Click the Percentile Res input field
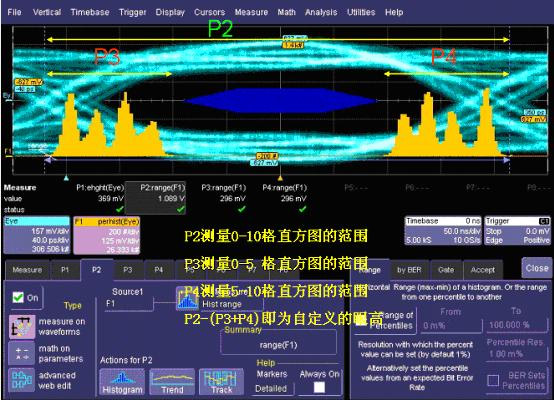Image resolution: width=554 pixels, height=400 pixels. click(x=516, y=354)
